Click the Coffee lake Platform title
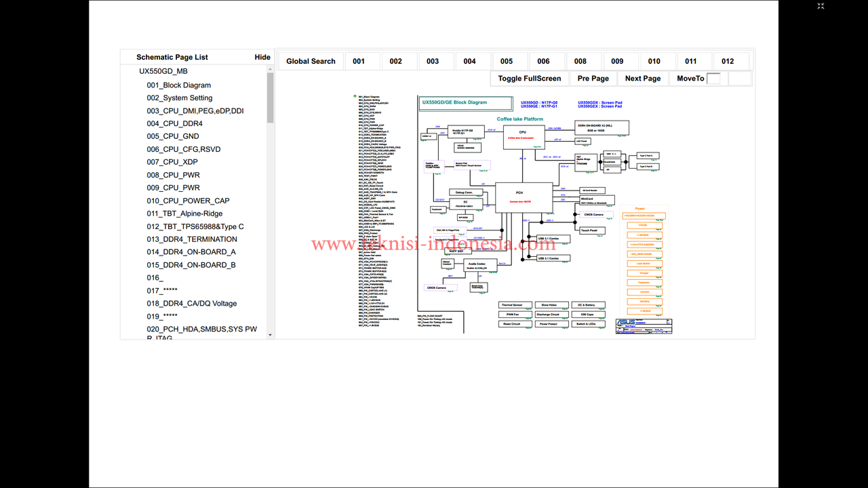Image resolution: width=868 pixels, height=488 pixels. click(x=520, y=119)
